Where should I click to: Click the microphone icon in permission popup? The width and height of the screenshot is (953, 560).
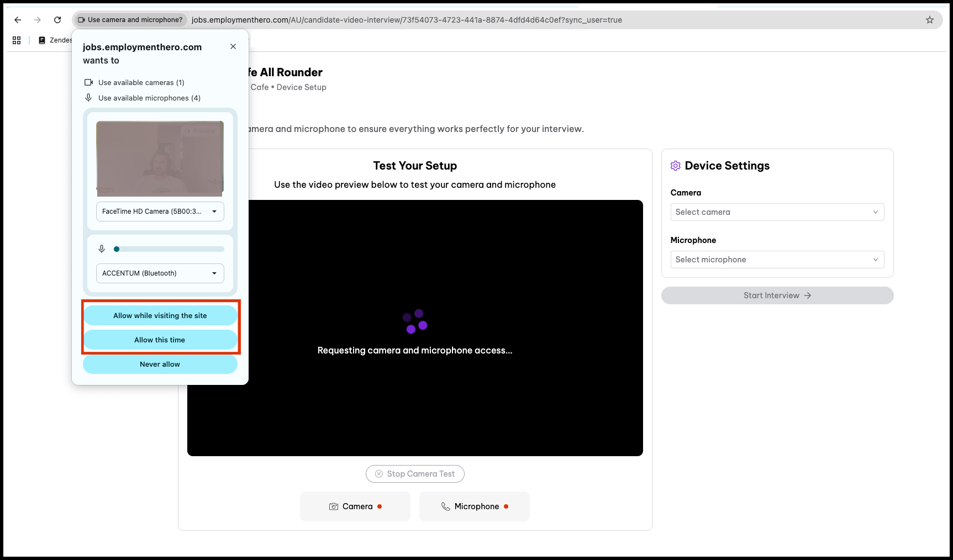pos(102,249)
